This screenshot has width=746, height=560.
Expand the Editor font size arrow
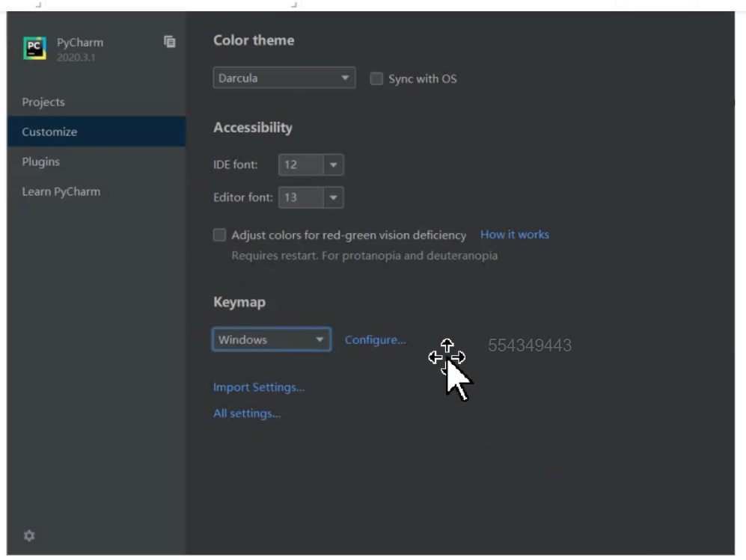(x=333, y=198)
